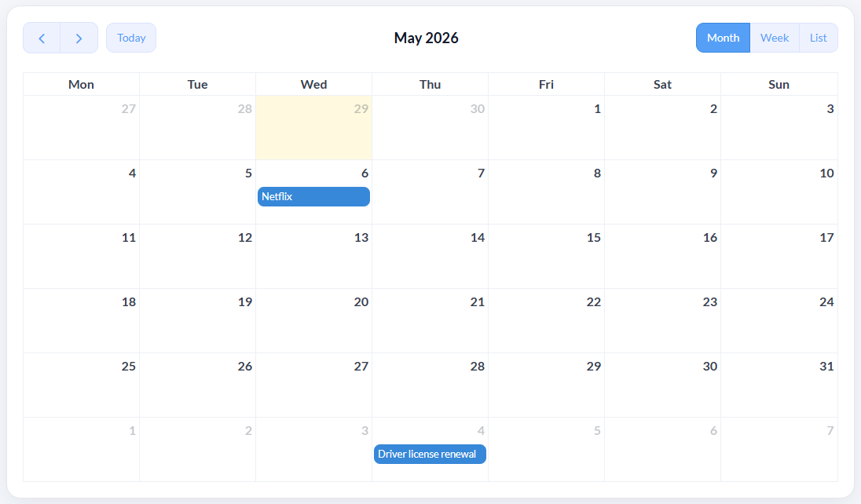Open the Driver license renewal event
The height and width of the screenshot is (504, 861).
430,454
